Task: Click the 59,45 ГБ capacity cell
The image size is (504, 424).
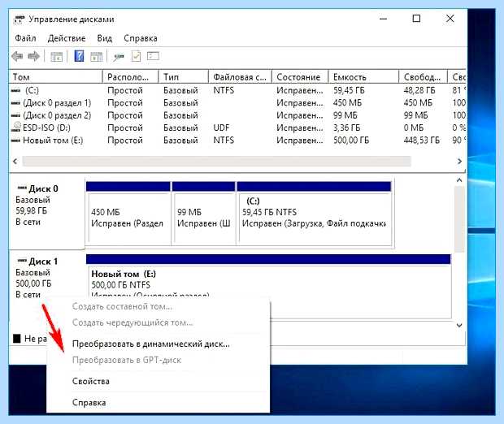Action: coord(349,91)
